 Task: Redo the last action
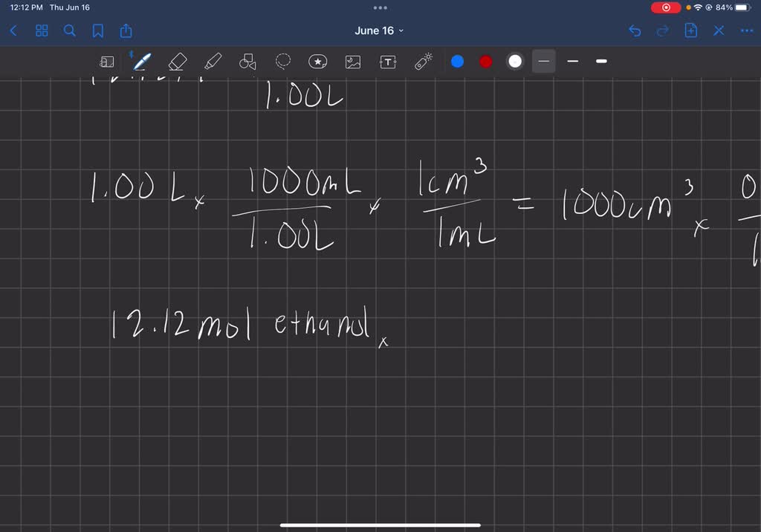click(662, 31)
